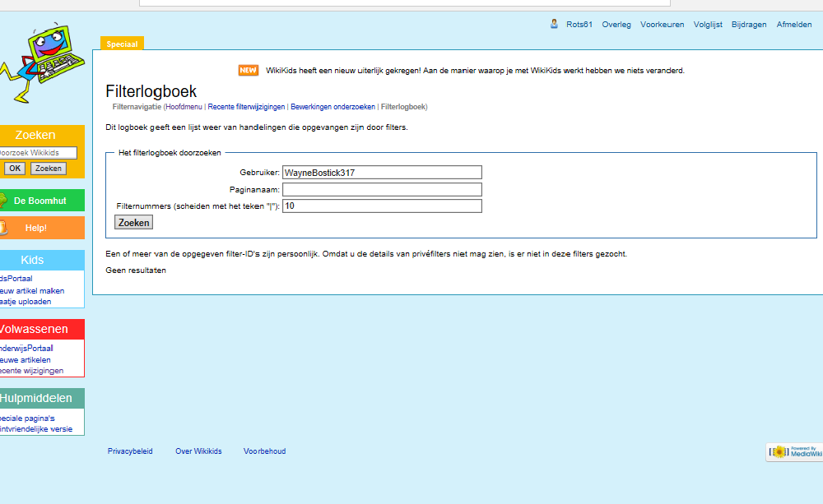Open the Speciale pagina's link
The height and width of the screenshot is (504, 823).
click(x=27, y=418)
